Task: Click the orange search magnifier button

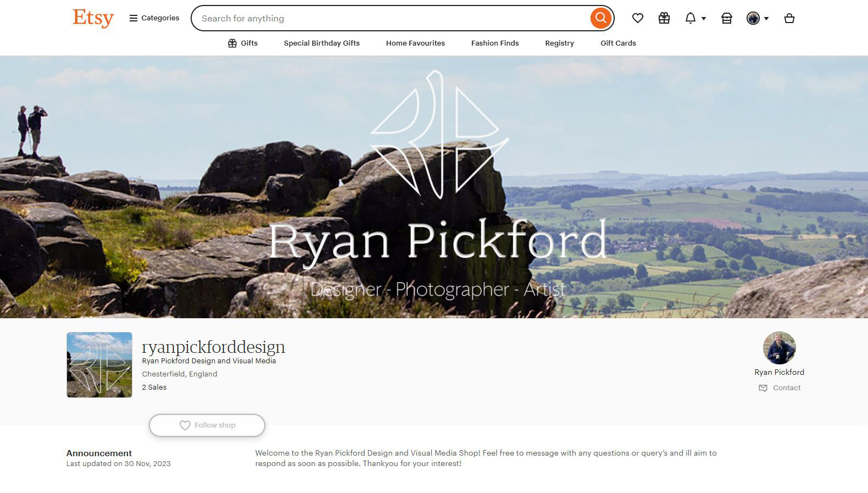Action: (600, 18)
